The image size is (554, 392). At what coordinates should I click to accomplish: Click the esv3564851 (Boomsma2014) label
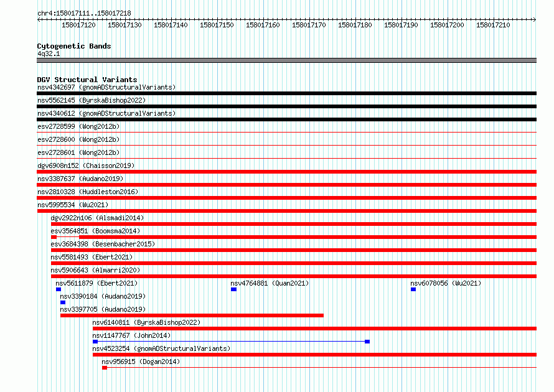click(95, 231)
